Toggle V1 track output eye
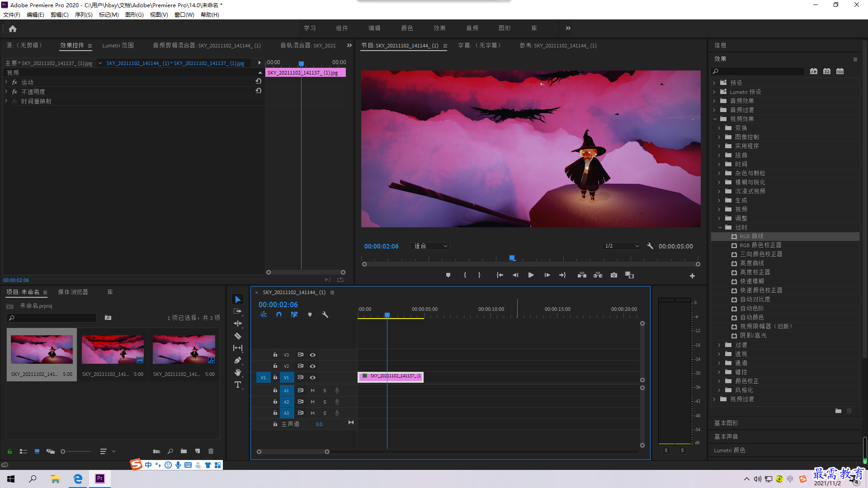 pyautogui.click(x=312, y=378)
